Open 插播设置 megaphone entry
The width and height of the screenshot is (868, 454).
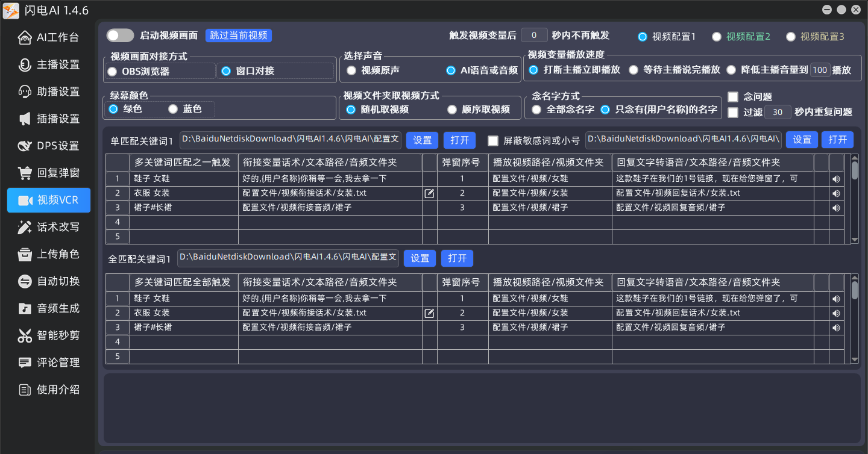coord(49,119)
